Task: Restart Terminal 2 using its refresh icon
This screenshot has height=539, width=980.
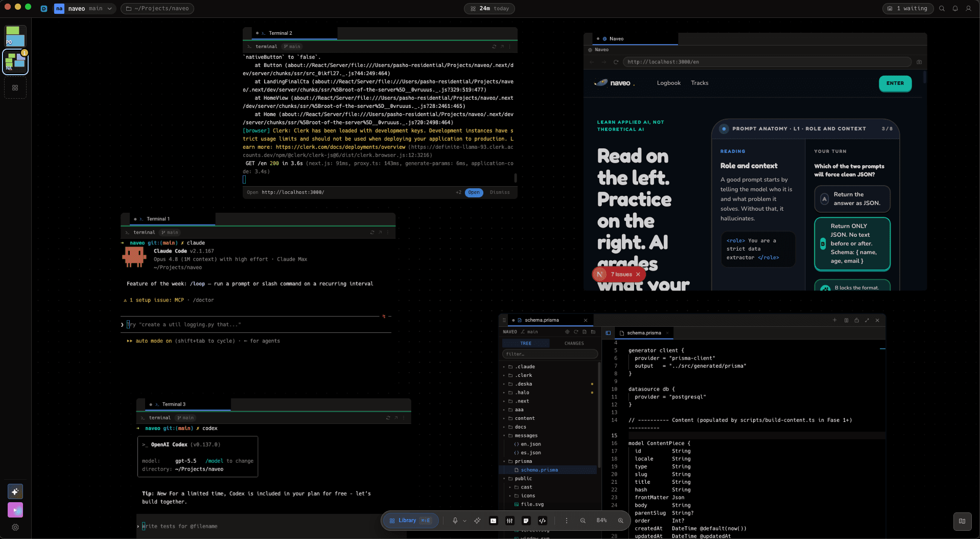Action: [x=494, y=47]
